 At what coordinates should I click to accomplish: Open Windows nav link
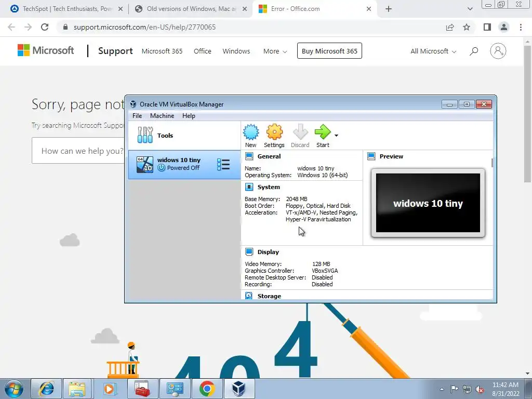236,51
